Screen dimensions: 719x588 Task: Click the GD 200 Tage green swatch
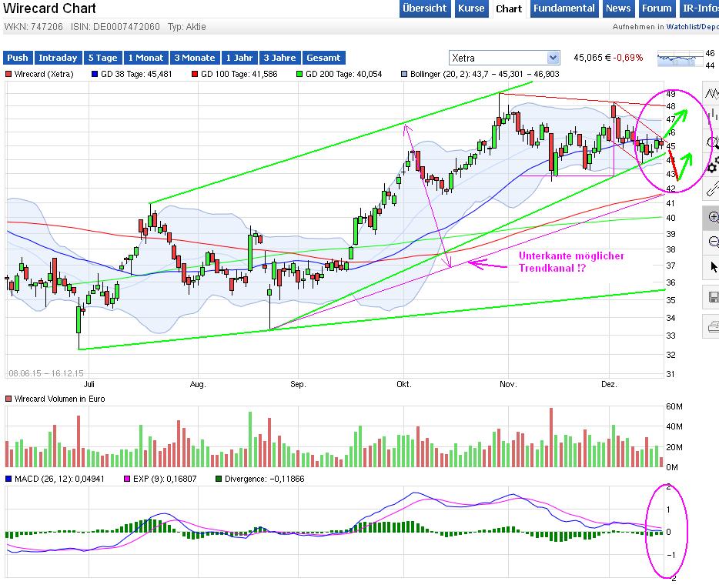point(300,74)
